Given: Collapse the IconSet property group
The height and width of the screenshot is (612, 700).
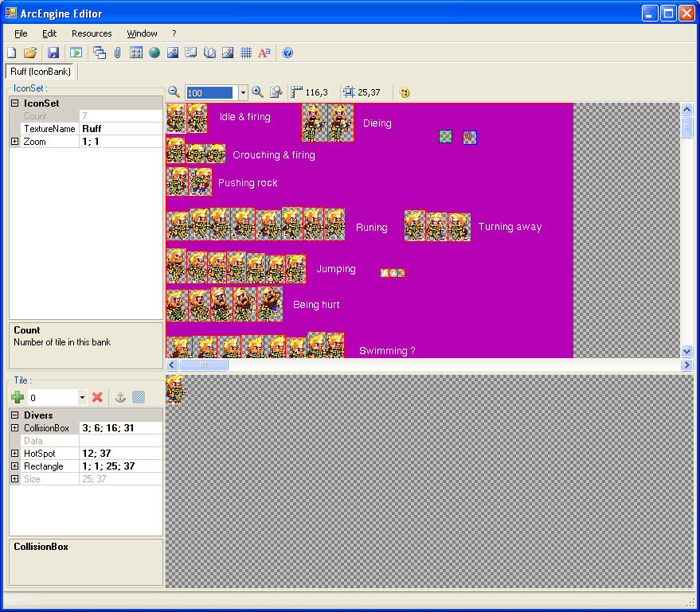Looking at the screenshot, I should click(14, 103).
